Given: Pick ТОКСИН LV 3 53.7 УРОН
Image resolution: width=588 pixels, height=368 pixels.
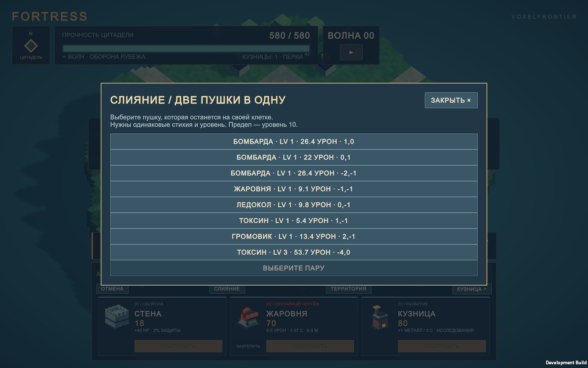Looking at the screenshot, I should pos(294,252).
